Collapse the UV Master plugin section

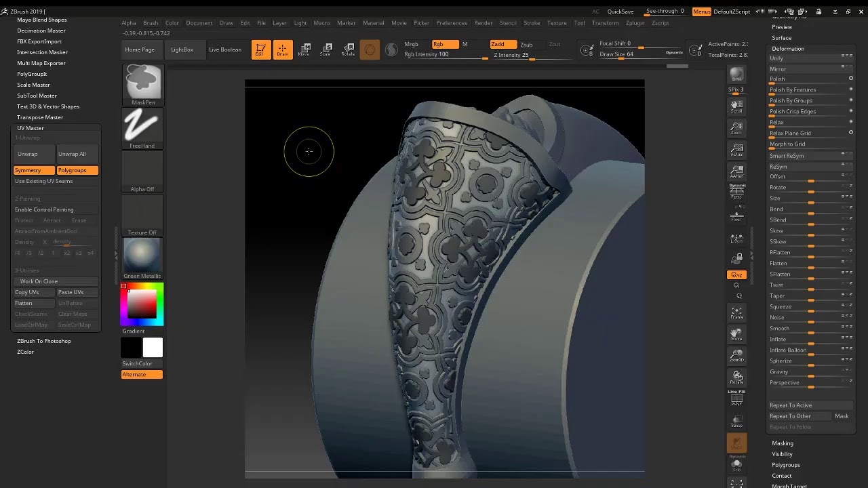(x=31, y=128)
